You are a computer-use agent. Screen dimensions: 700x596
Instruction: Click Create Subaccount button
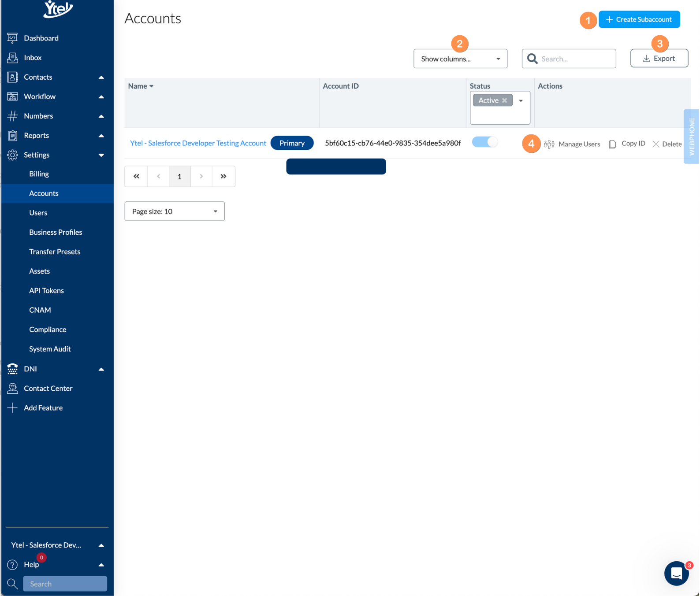coord(639,19)
